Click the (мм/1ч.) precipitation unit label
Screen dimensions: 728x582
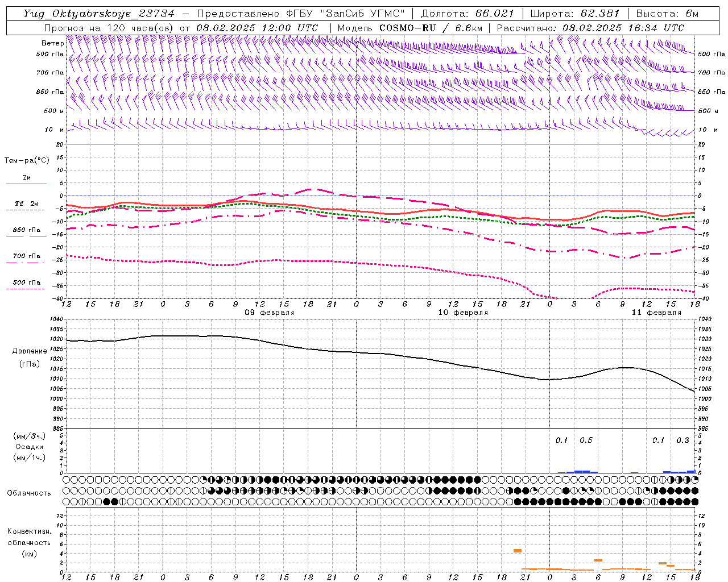tap(29, 458)
